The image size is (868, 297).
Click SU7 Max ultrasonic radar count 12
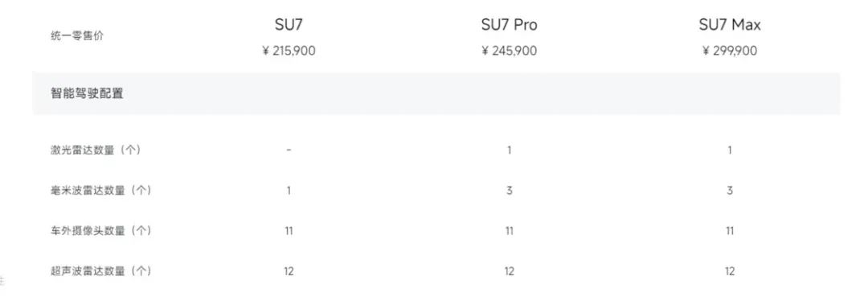730,271
